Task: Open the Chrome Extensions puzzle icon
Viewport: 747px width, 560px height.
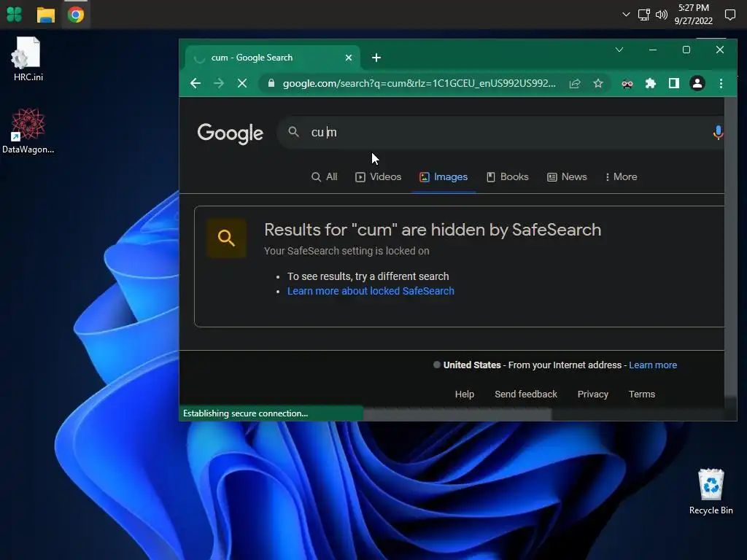Action: tap(651, 83)
